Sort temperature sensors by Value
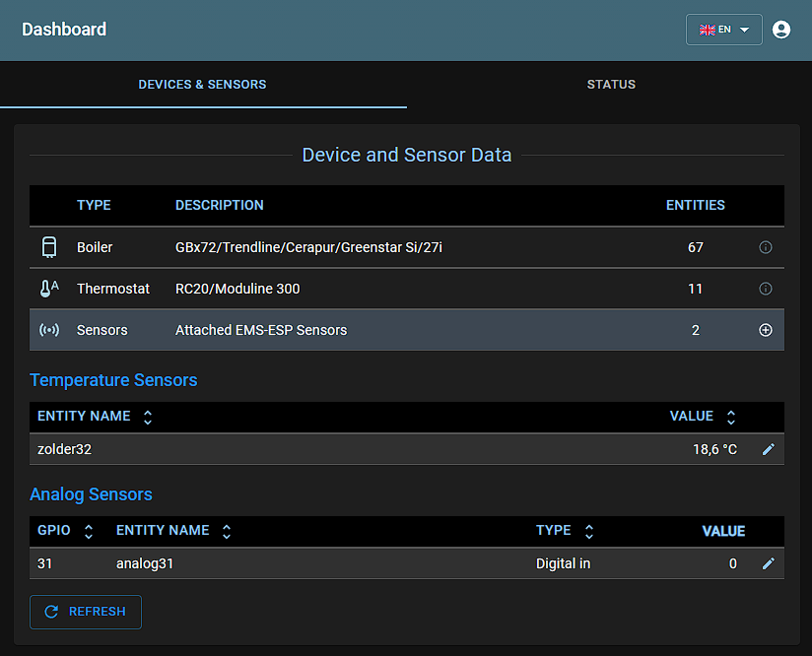This screenshot has height=656, width=812. pos(730,417)
